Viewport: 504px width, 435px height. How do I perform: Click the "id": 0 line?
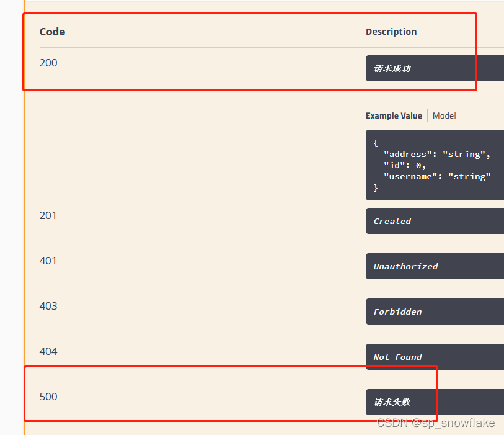[x=405, y=166]
